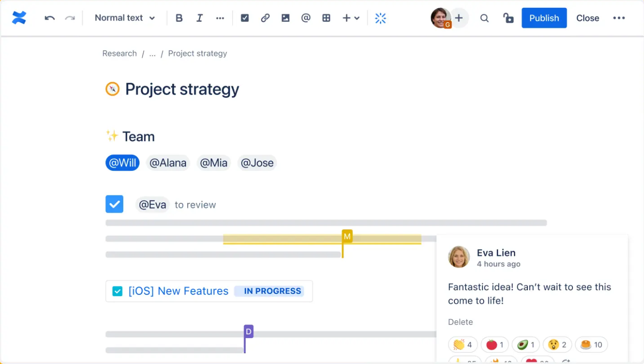Delete Eva Lien's comment
The width and height of the screenshot is (644, 364).
point(460,322)
